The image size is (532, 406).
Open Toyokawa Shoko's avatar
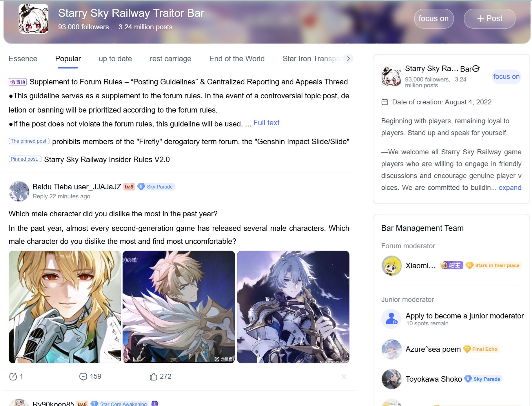point(391,379)
